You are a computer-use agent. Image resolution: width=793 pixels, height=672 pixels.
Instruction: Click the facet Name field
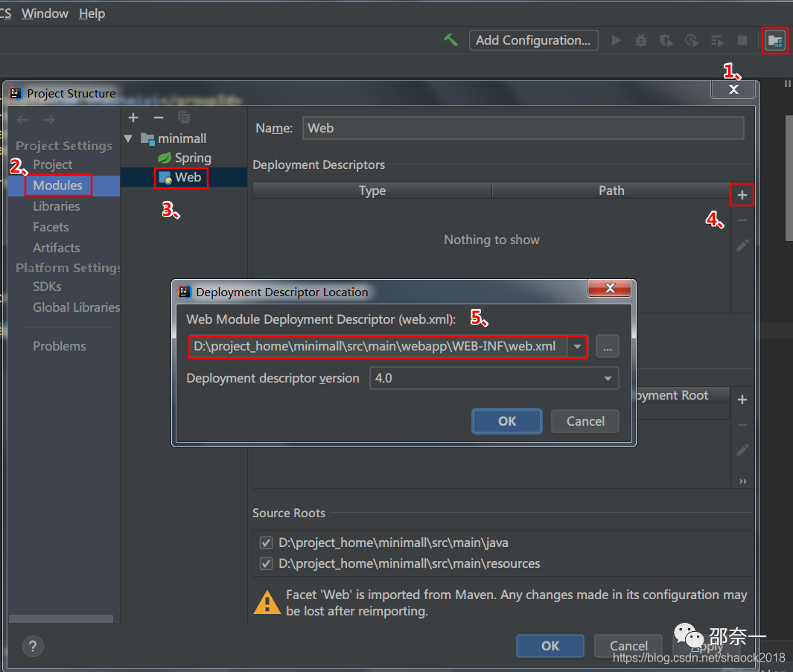523,128
